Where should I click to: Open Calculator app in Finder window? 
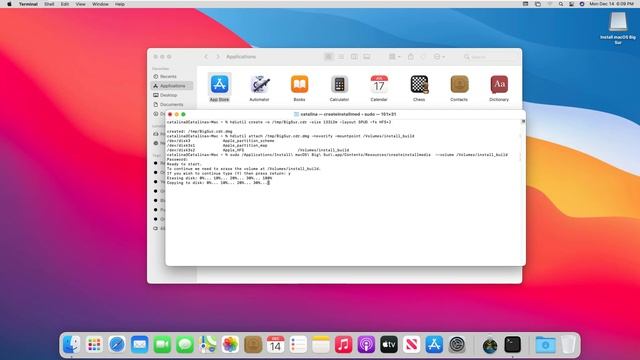339,84
